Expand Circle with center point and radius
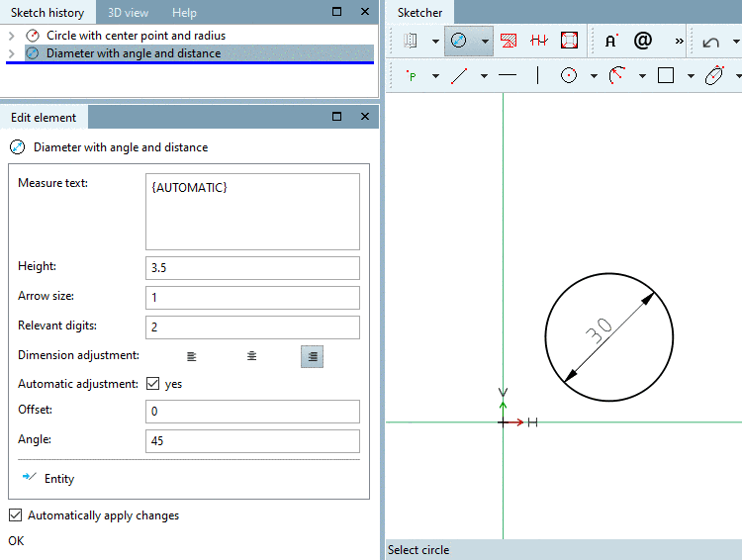Screen dimensions: 742x560 (11, 36)
